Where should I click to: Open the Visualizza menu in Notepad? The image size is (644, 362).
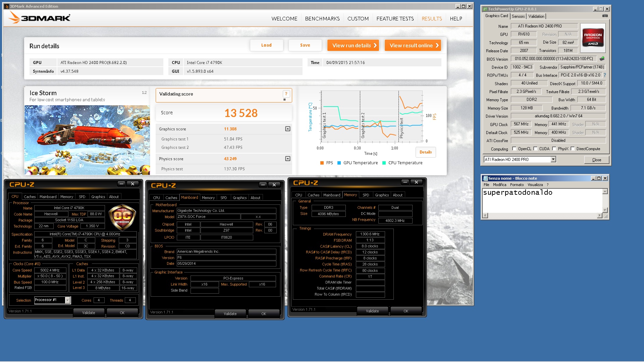[535, 185]
